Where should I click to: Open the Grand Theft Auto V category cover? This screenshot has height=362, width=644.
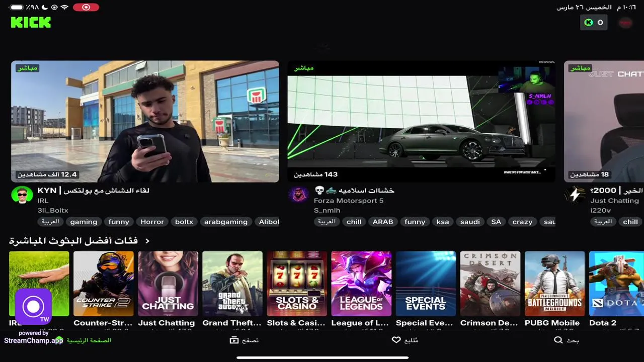(x=232, y=284)
